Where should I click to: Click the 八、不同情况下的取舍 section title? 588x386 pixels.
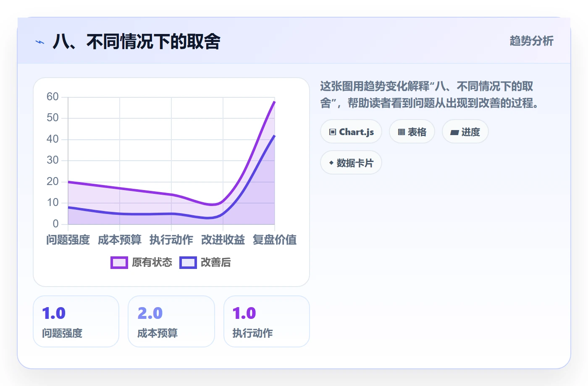tap(136, 42)
